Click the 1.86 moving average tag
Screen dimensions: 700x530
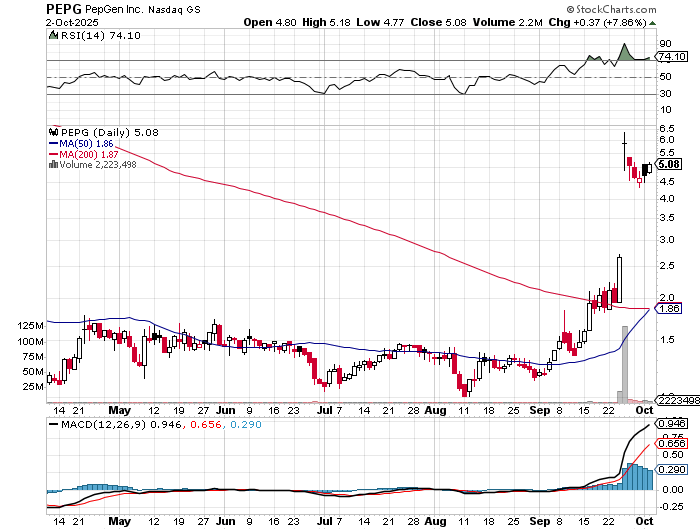pyautogui.click(x=669, y=308)
